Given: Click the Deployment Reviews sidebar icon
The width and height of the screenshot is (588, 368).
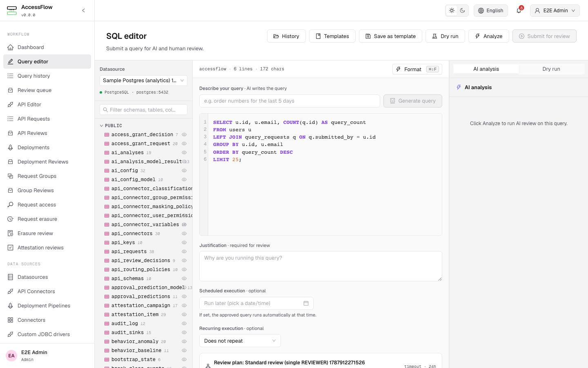Looking at the screenshot, I should pyautogui.click(x=11, y=162).
